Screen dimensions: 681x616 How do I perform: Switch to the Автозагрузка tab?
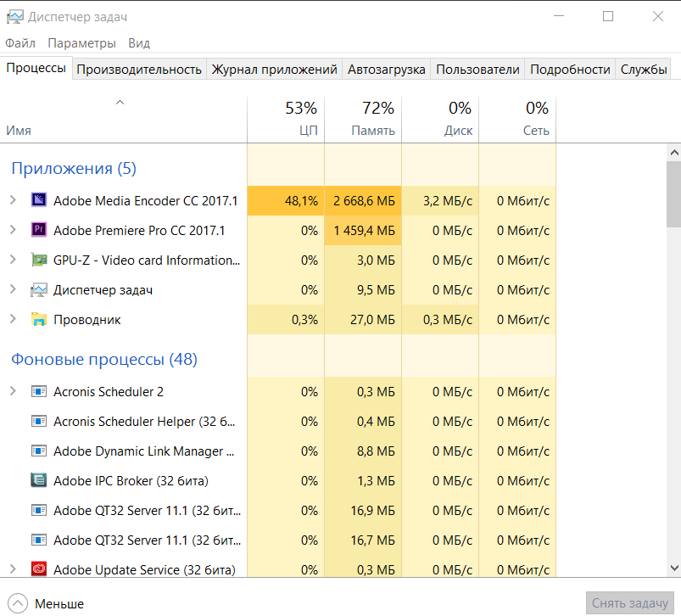386,70
